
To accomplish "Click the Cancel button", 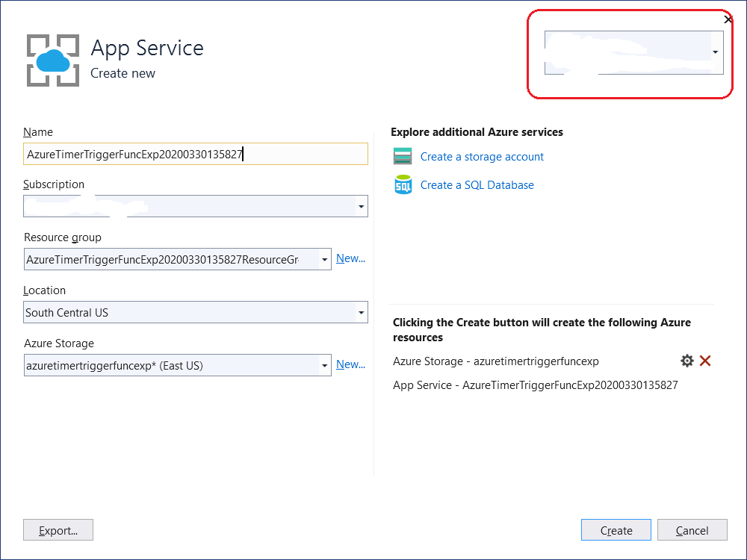I will click(x=692, y=530).
